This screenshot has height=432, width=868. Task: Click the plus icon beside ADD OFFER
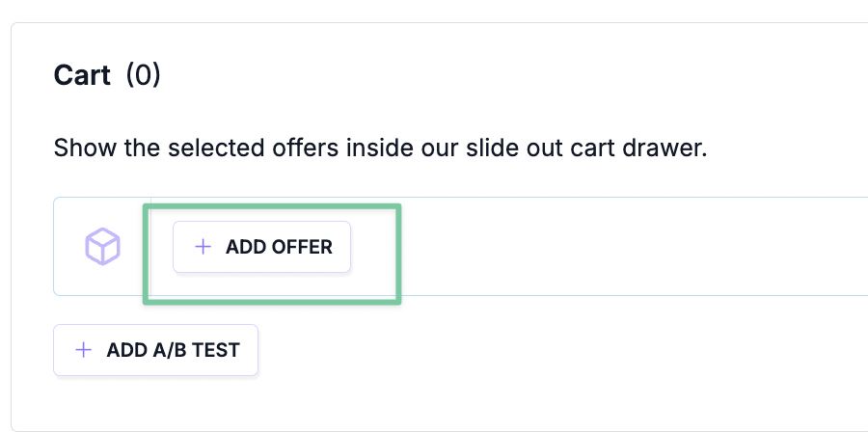[203, 247]
